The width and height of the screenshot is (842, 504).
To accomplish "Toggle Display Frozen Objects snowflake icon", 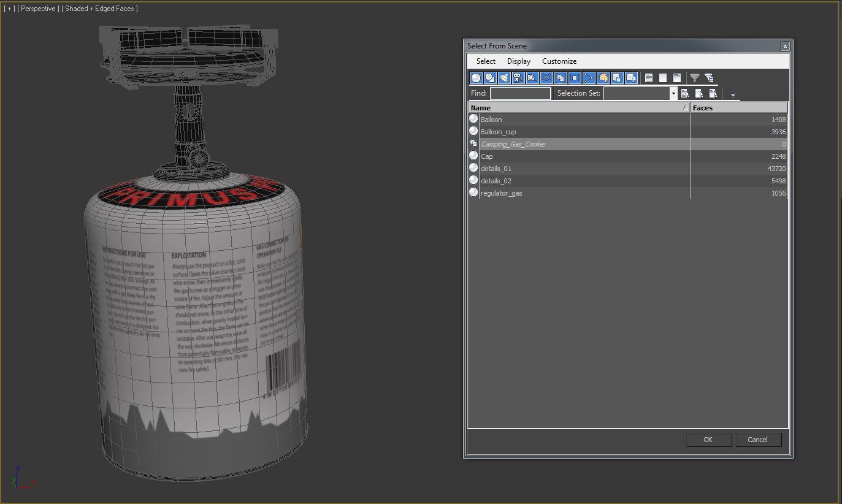I will (x=617, y=78).
